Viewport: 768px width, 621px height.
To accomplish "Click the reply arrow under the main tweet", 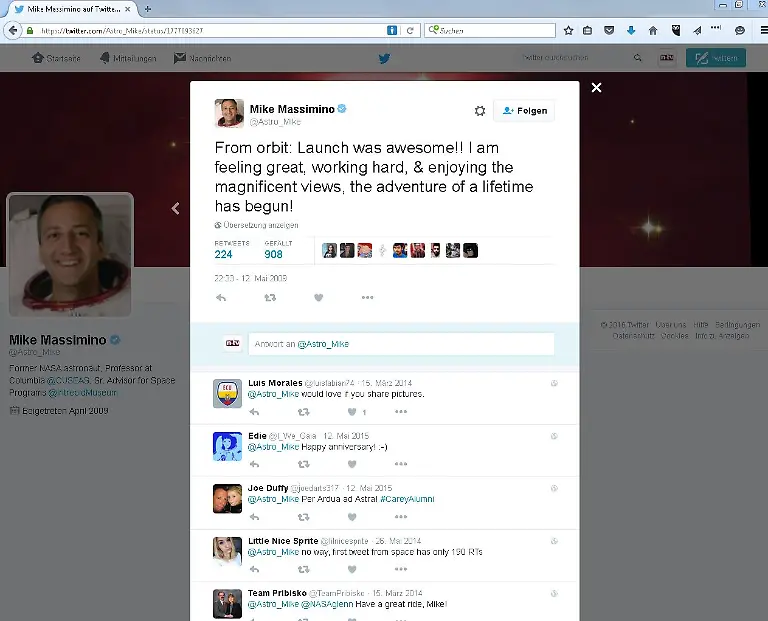I will [x=221, y=297].
